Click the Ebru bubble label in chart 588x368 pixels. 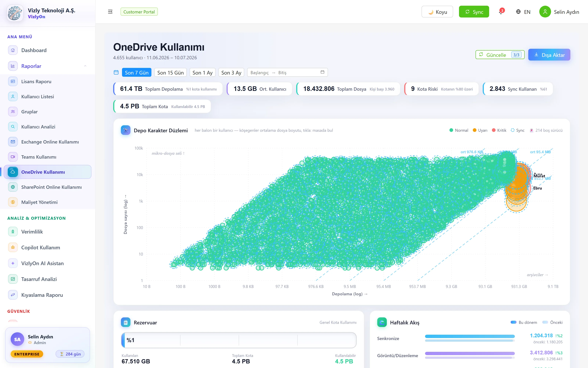click(x=537, y=188)
